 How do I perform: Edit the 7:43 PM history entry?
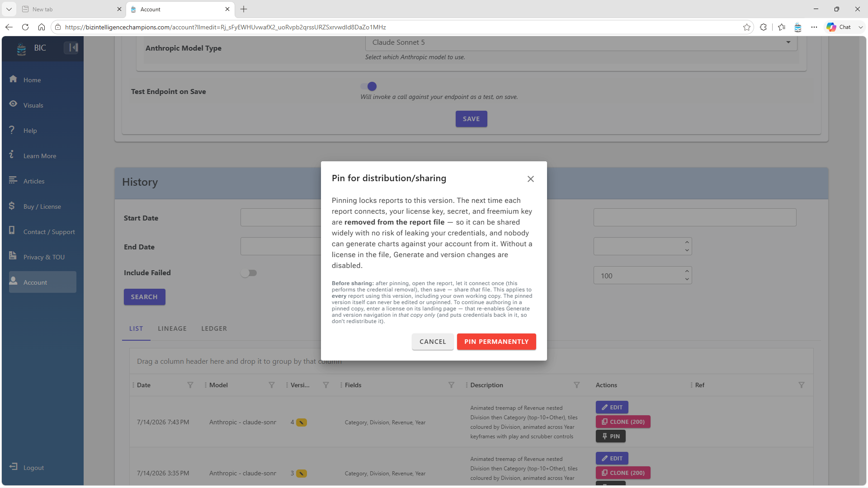pyautogui.click(x=612, y=407)
